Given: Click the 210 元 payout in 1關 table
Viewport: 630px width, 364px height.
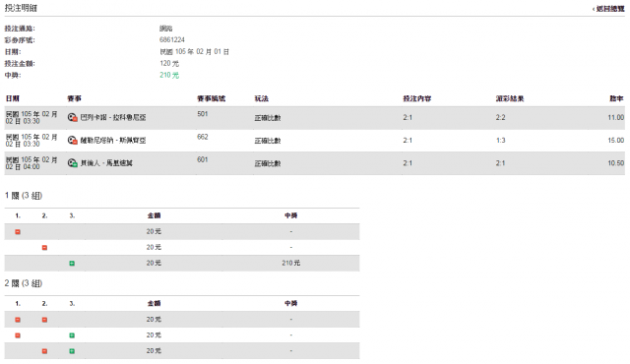Looking at the screenshot, I should [x=291, y=264].
